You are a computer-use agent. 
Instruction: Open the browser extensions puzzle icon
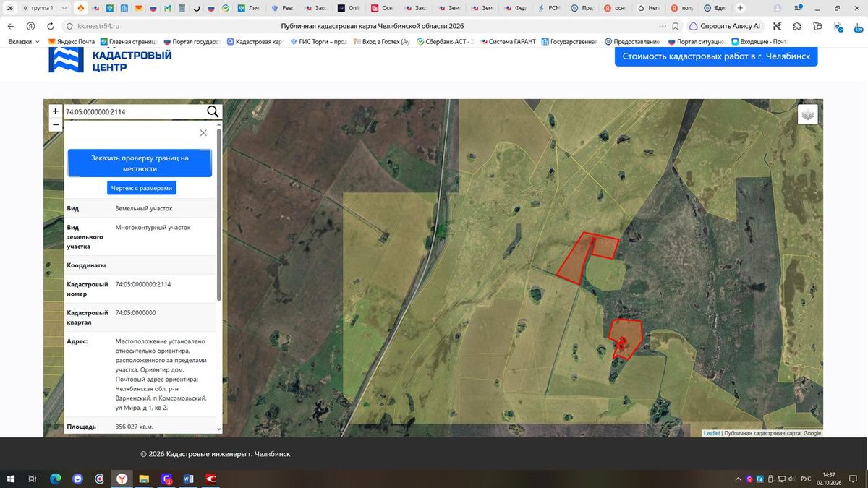[x=797, y=26]
